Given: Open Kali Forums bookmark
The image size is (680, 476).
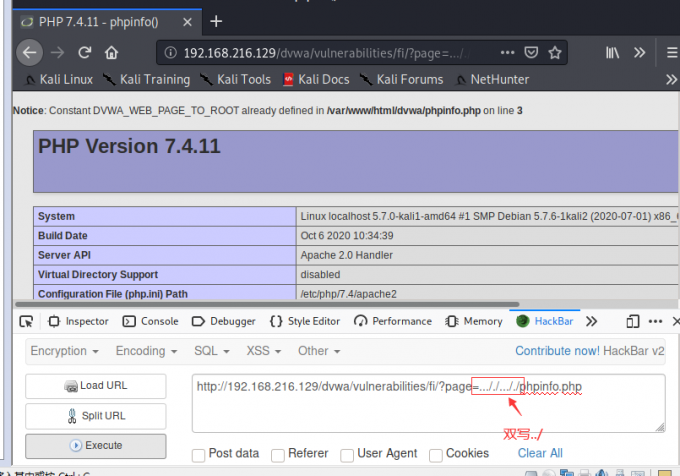Looking at the screenshot, I should pos(402,79).
